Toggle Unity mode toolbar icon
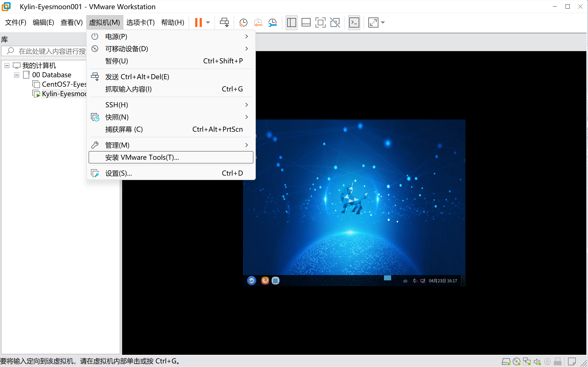This screenshot has height=367, width=588. [x=335, y=23]
